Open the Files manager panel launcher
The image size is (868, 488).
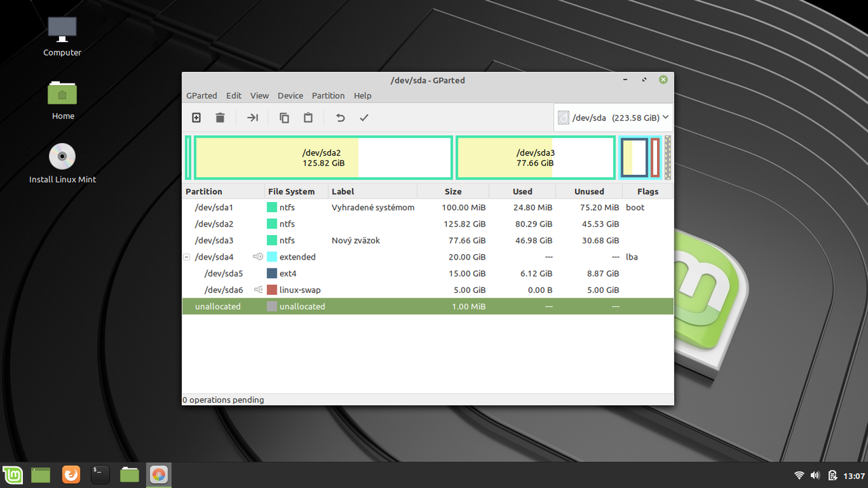coord(130,474)
